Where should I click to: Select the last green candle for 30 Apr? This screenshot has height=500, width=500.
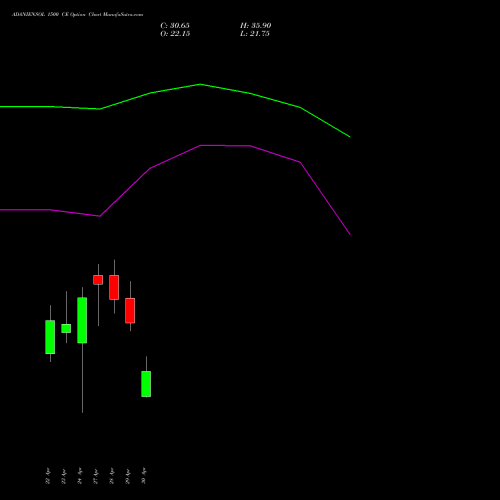pos(146,384)
